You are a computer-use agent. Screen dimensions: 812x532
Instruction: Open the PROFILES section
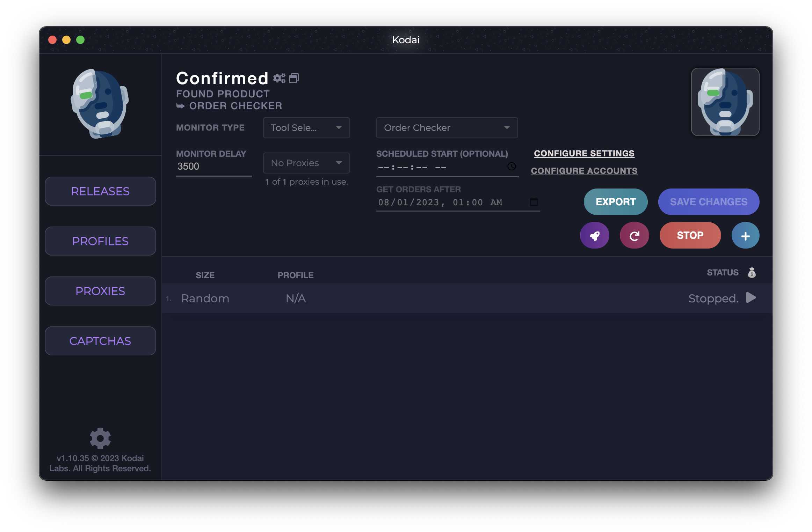[x=100, y=241]
